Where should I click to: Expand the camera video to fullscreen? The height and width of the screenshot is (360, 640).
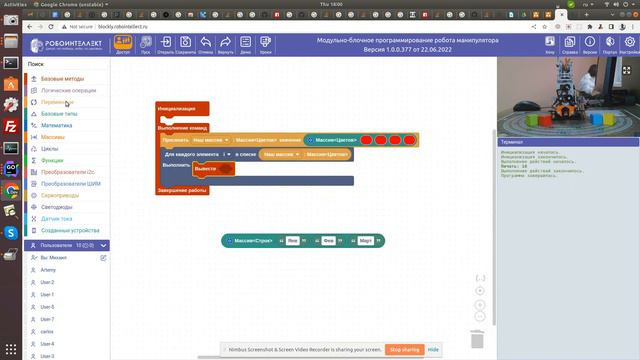[627, 70]
